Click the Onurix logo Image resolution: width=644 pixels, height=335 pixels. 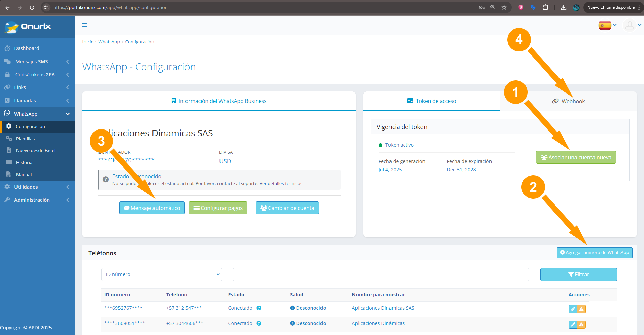(x=28, y=27)
